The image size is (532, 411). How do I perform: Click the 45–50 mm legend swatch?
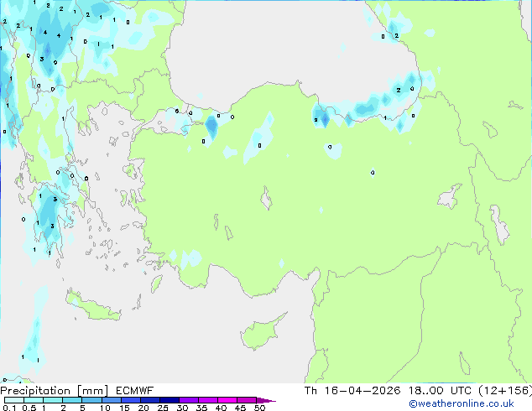click(247, 400)
